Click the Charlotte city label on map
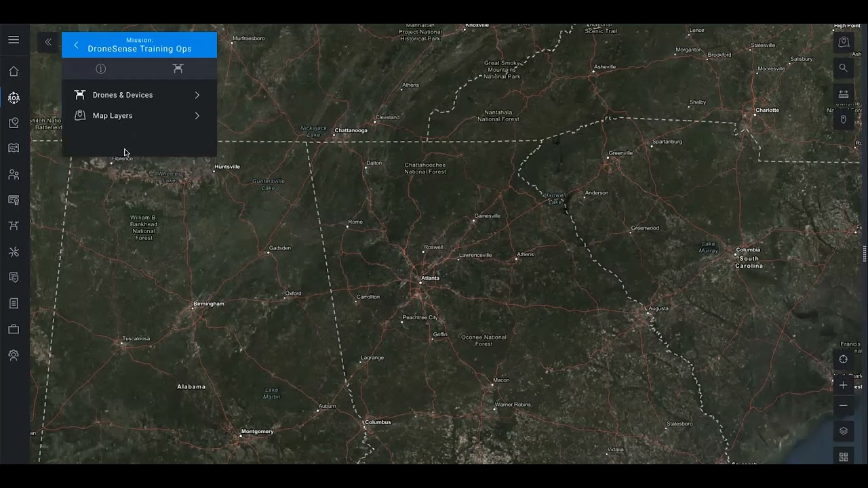The width and height of the screenshot is (868, 488). pyautogui.click(x=768, y=110)
